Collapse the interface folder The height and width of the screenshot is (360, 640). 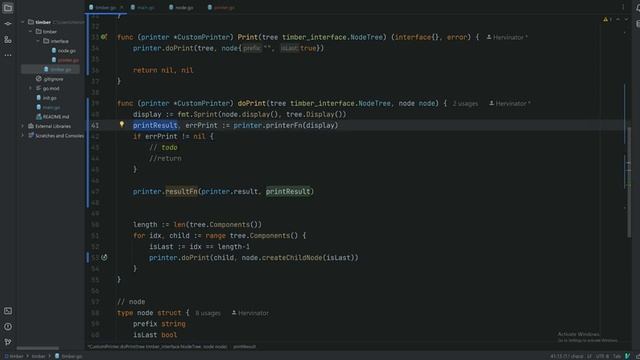point(38,41)
